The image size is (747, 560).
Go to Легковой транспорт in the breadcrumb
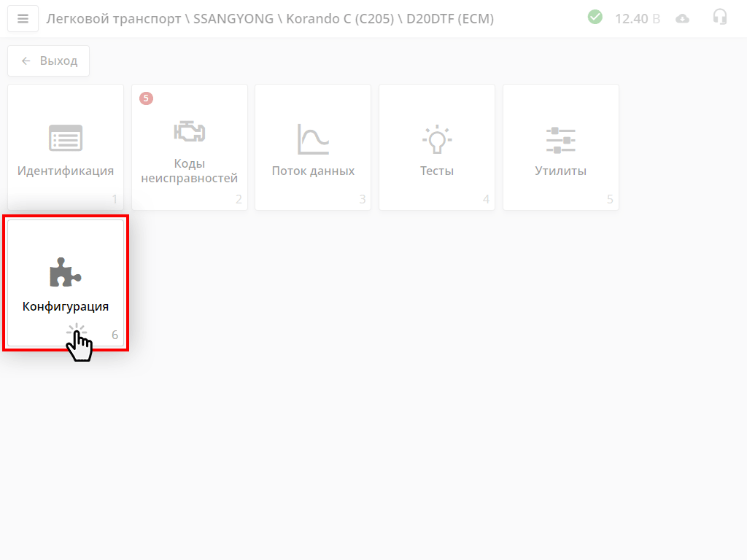(x=114, y=19)
